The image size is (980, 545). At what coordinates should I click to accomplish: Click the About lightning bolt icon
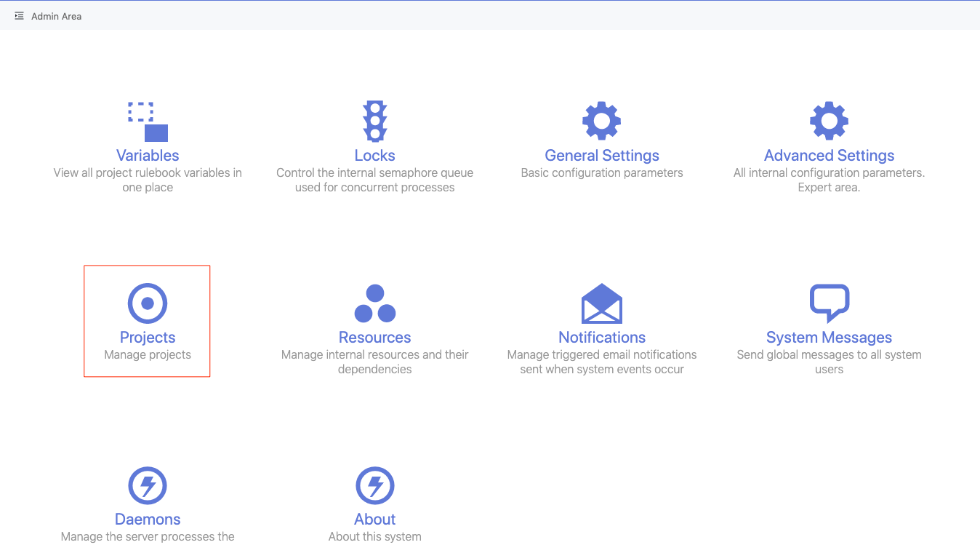[375, 485]
